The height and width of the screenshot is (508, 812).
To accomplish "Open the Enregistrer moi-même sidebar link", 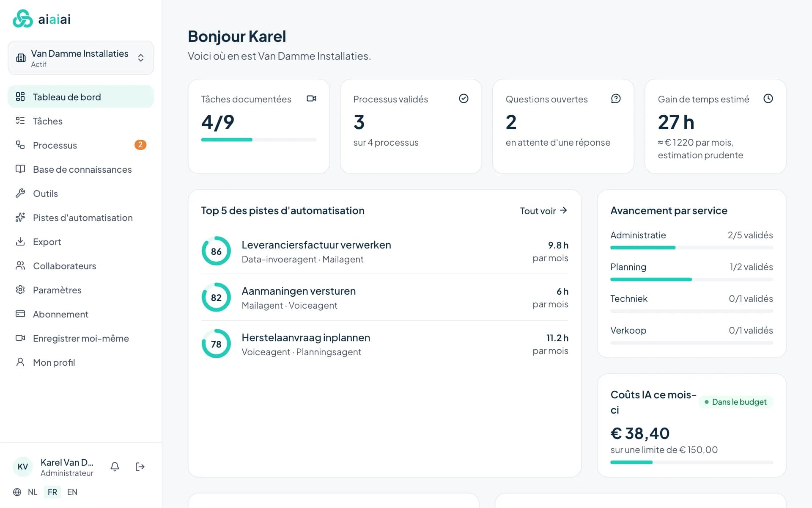I will coord(81,338).
